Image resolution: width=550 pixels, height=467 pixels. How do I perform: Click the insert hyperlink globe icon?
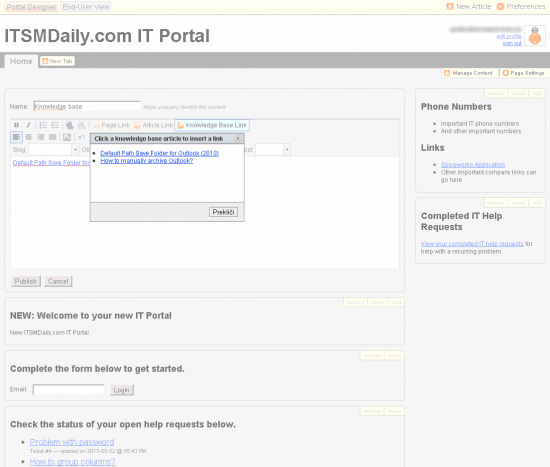point(70,125)
